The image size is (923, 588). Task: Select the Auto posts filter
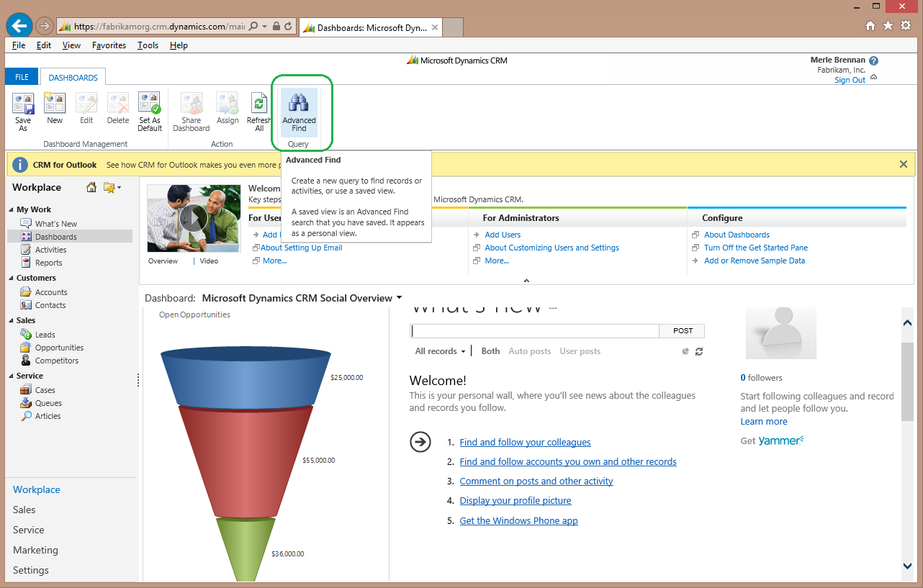point(529,351)
